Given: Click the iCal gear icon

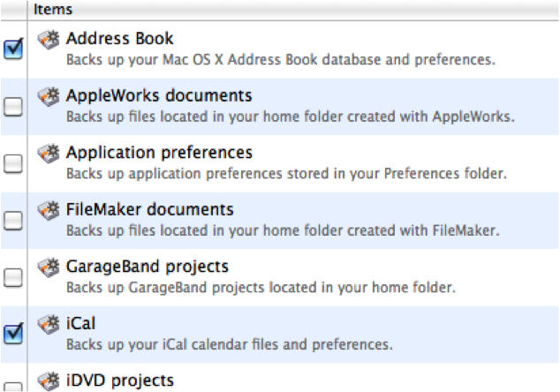Looking at the screenshot, I should [49, 324].
